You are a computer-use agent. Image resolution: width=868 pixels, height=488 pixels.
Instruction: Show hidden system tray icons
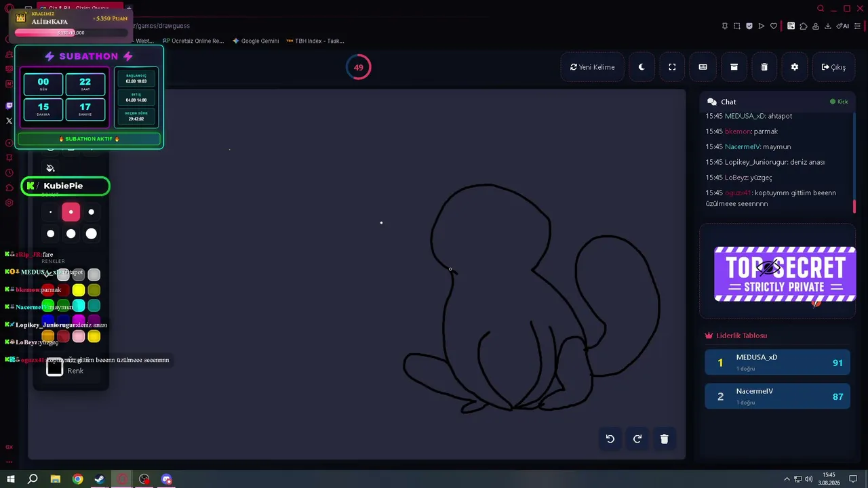pyautogui.click(x=787, y=479)
